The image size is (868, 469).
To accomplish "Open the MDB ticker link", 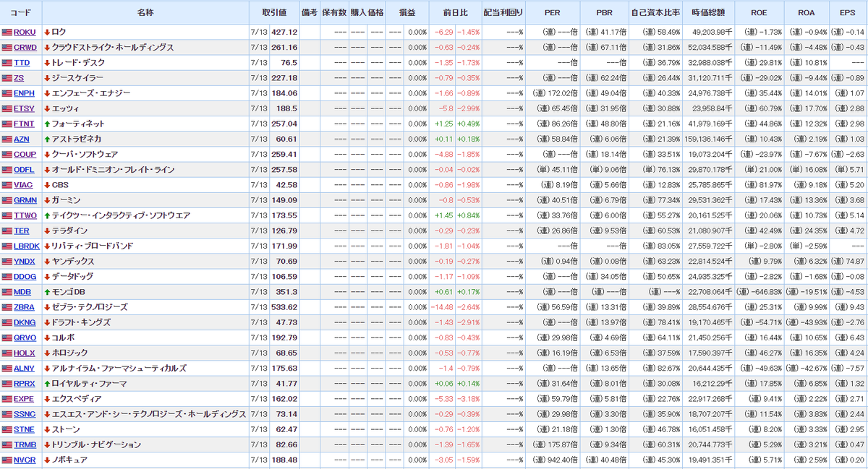I will (x=22, y=292).
